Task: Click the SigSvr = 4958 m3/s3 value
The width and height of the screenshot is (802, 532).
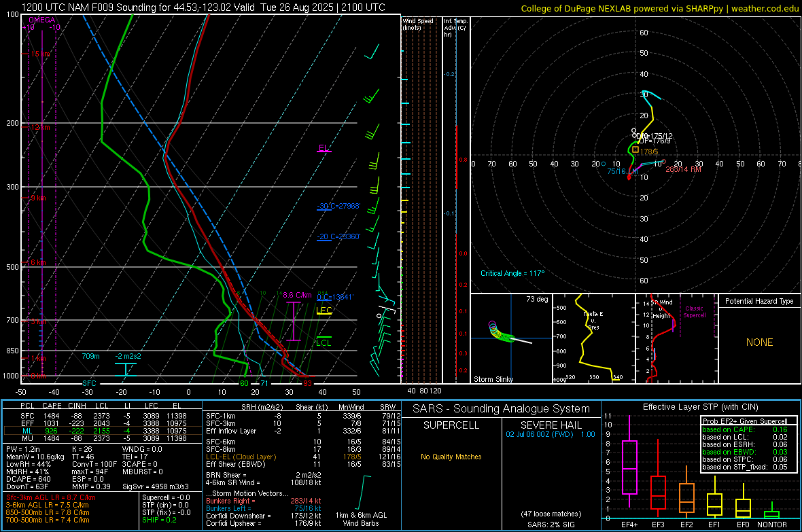Action: click(x=156, y=486)
